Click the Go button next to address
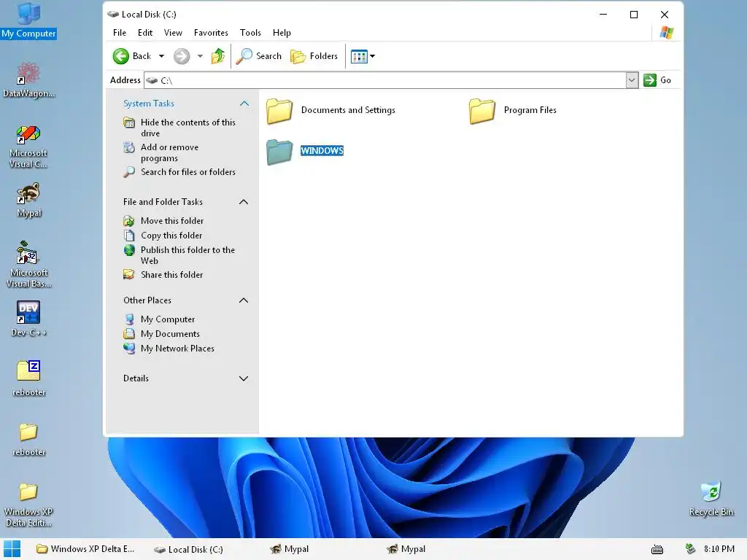This screenshot has width=747, height=560. [x=657, y=80]
